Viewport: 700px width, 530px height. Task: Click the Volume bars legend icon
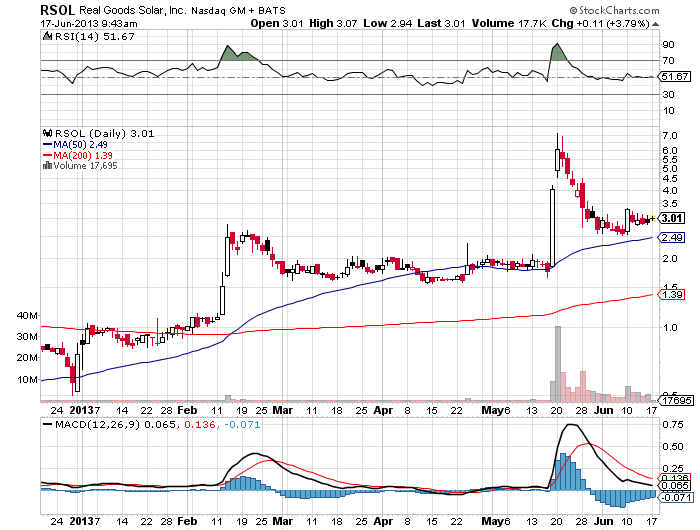(47, 166)
